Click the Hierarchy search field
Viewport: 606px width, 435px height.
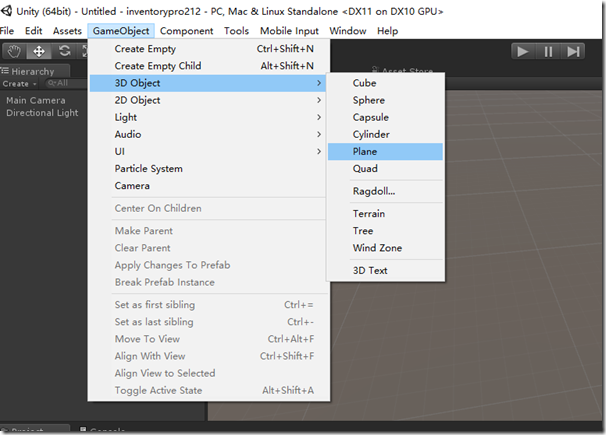point(65,83)
